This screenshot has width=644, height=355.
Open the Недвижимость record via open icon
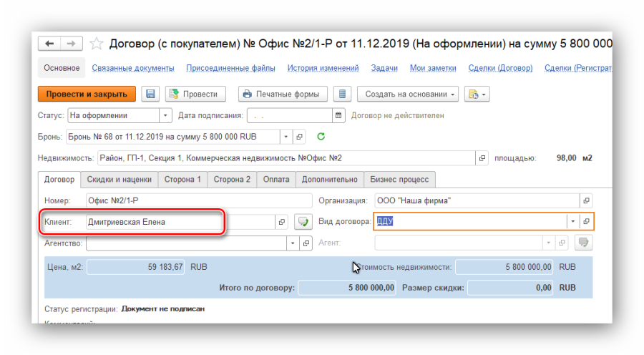click(482, 157)
